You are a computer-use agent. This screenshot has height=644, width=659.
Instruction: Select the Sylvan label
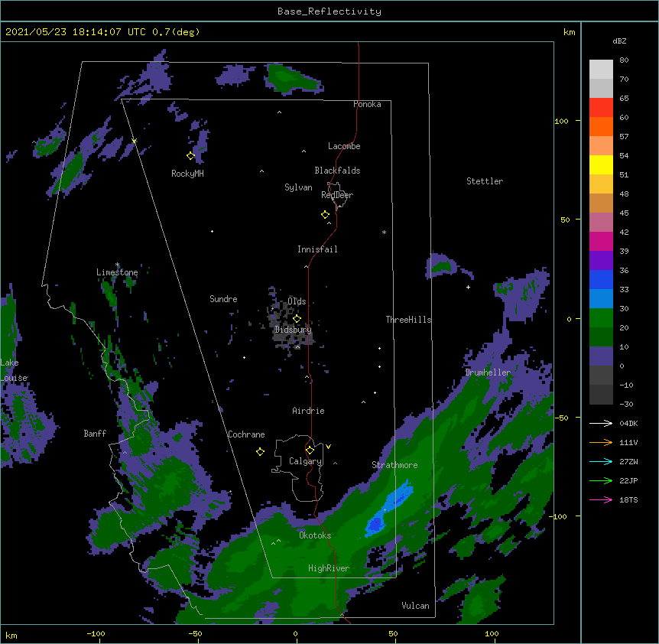(x=298, y=187)
